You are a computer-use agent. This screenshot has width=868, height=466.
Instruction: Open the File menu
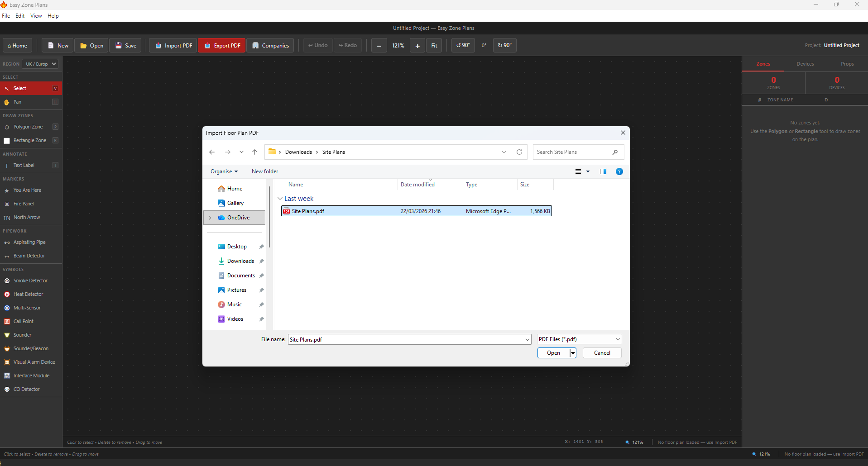[6, 16]
